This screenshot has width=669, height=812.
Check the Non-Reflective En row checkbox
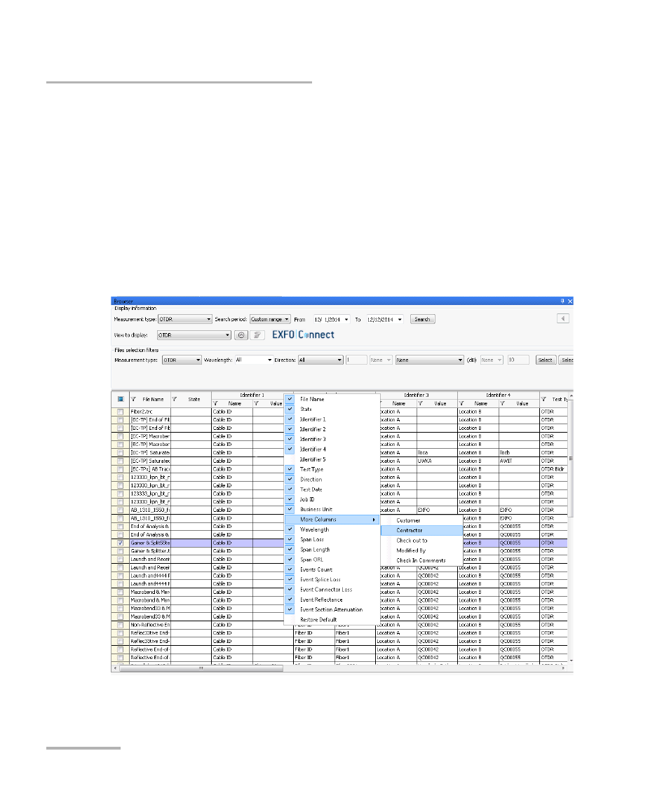(x=121, y=625)
